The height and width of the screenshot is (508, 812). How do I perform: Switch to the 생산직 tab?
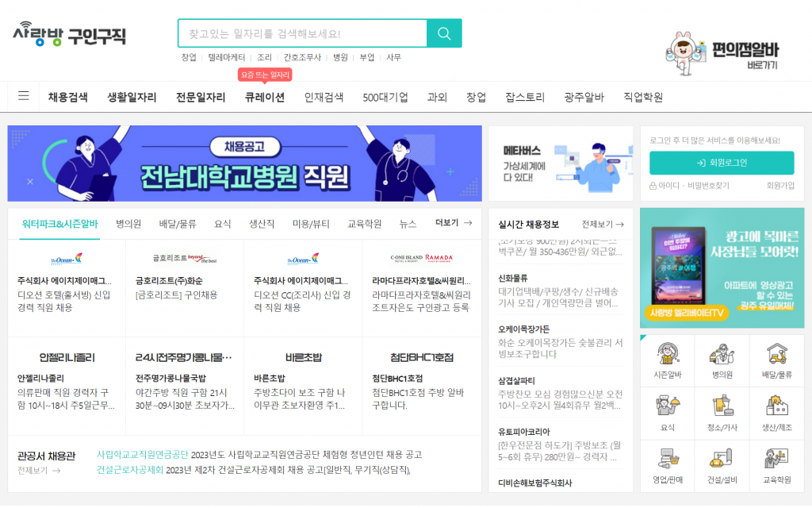pos(262,224)
